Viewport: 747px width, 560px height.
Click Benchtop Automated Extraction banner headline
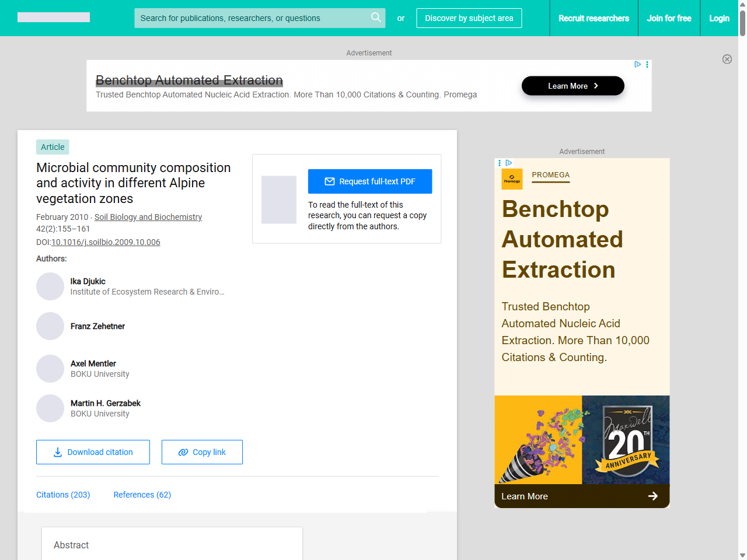click(x=189, y=80)
